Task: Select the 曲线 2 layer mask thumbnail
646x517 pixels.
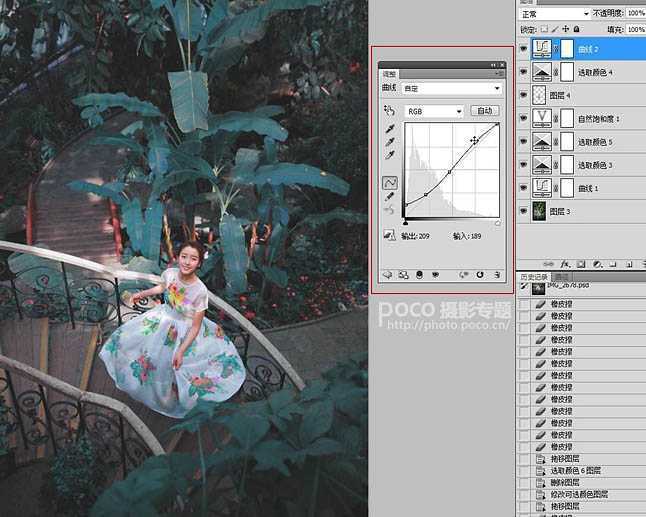Action: point(567,49)
